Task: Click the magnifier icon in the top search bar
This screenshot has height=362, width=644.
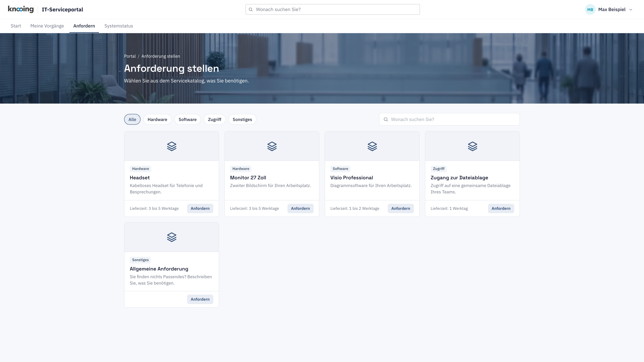Action: [251, 10]
